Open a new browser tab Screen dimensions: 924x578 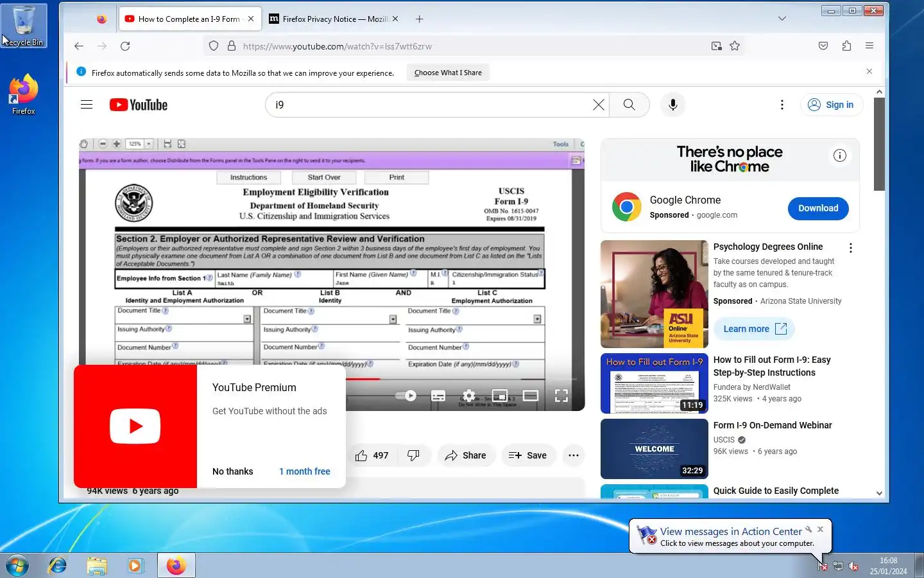pyautogui.click(x=419, y=19)
